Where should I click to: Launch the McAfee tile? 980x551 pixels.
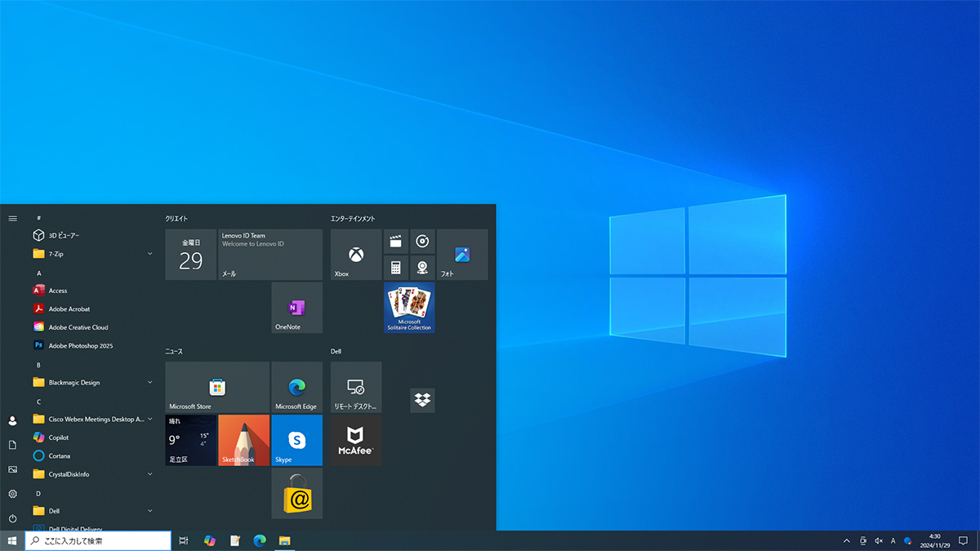tap(356, 440)
